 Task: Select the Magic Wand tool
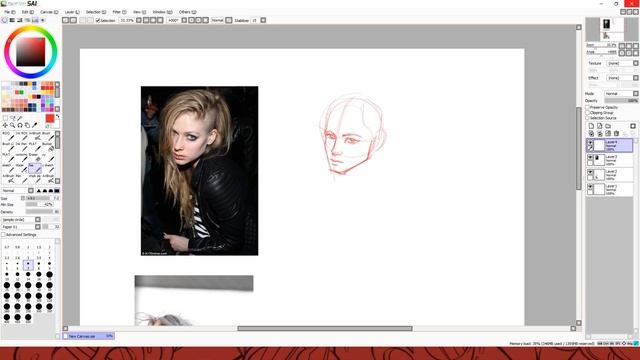[20, 118]
